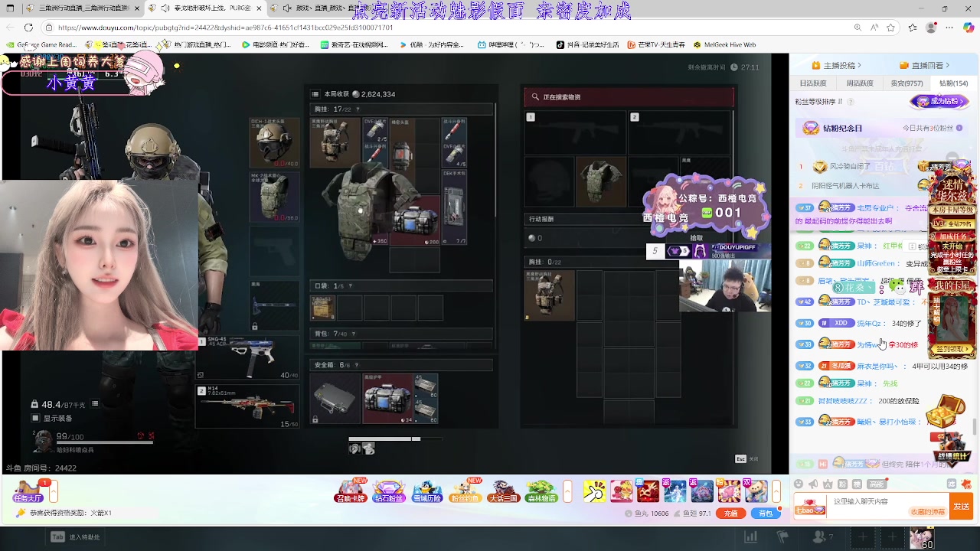The width and height of the screenshot is (980, 551).
Task: Open GeForce Game Ready bookmark
Action: (x=41, y=45)
